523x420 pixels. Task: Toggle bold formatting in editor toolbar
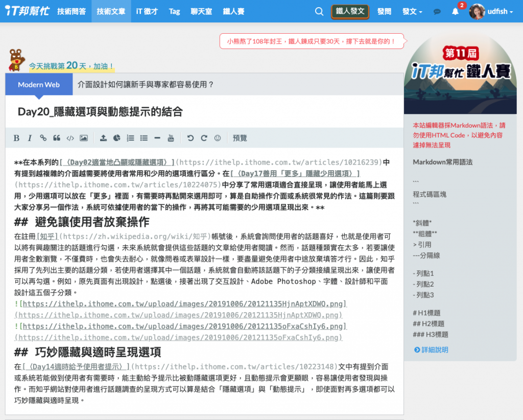(16, 138)
